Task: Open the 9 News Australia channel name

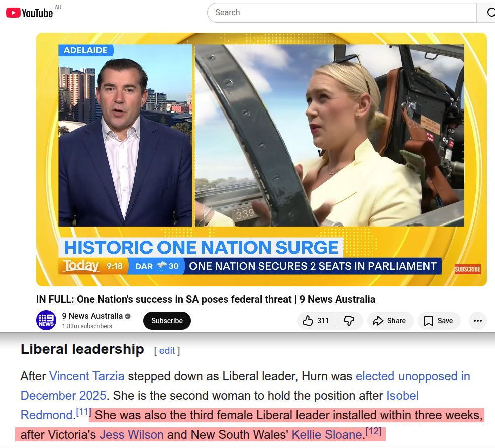Action: tap(92, 316)
